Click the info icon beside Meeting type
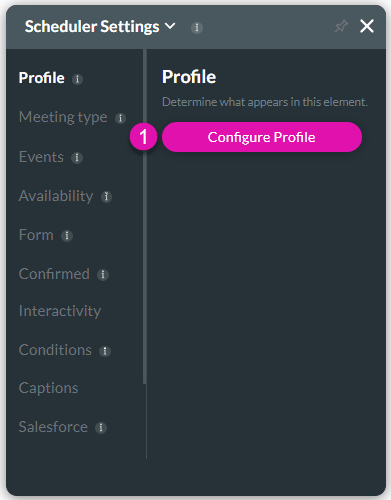 [x=120, y=118]
